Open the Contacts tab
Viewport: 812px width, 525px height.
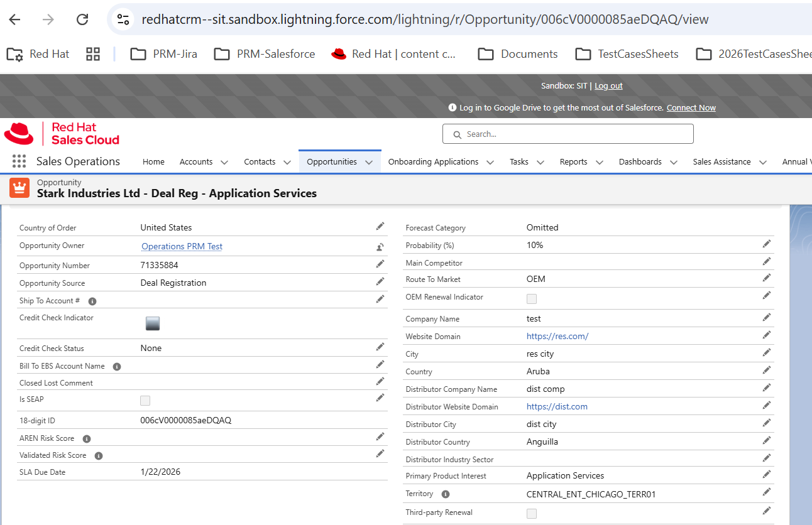tap(260, 161)
